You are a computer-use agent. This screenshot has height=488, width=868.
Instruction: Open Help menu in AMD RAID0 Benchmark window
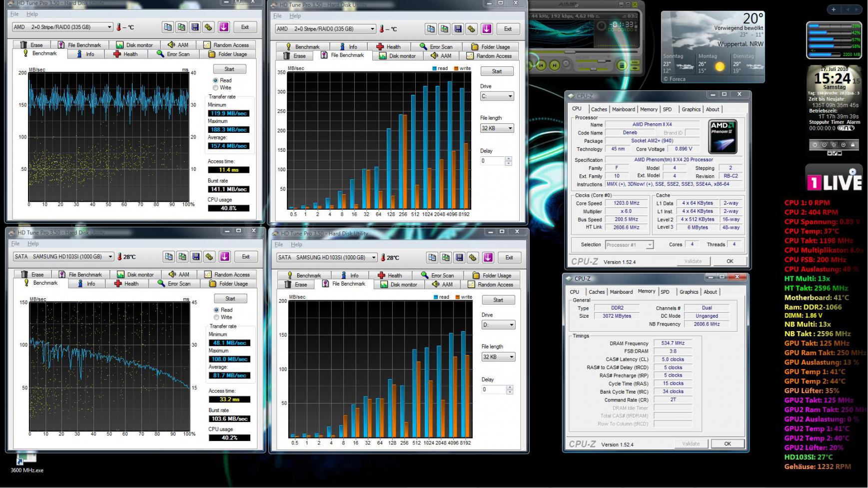(32, 14)
